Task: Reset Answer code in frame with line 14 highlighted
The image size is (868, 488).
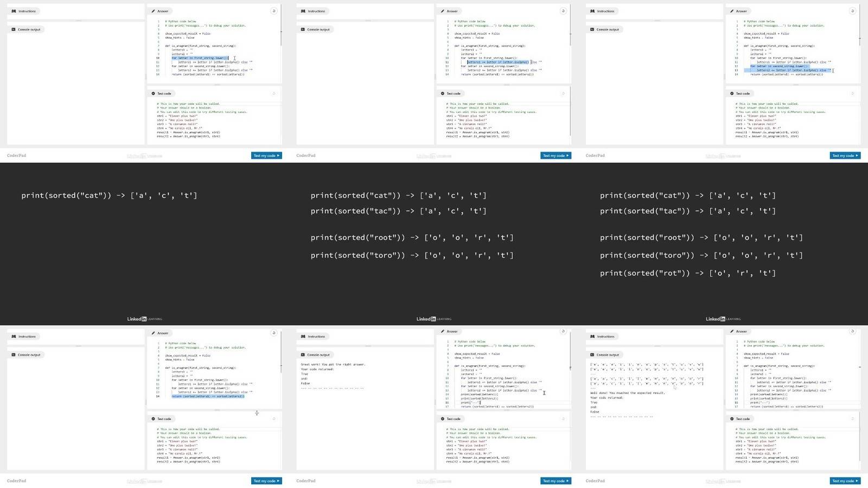Action: pyautogui.click(x=274, y=333)
